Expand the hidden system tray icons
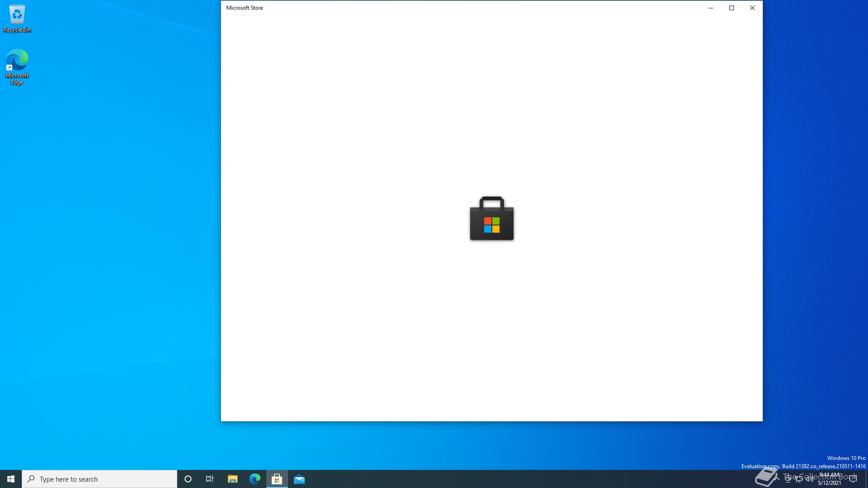Screen dimensions: 868x488 [x=777, y=479]
